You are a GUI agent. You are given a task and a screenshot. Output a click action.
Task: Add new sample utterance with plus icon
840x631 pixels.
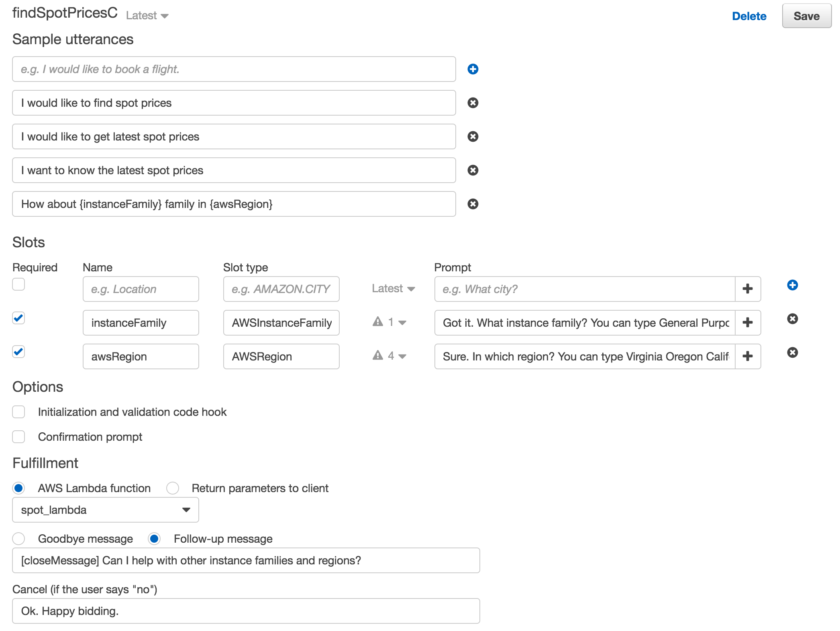(x=473, y=69)
